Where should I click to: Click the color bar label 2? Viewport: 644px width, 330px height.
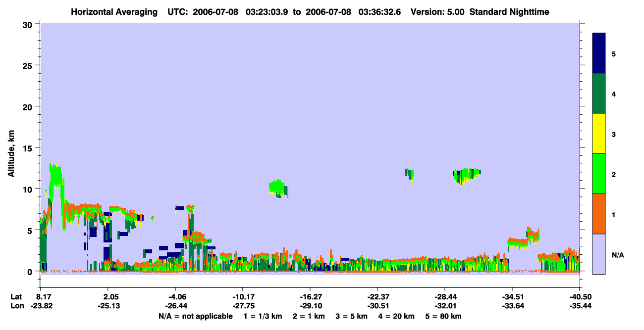tap(614, 175)
